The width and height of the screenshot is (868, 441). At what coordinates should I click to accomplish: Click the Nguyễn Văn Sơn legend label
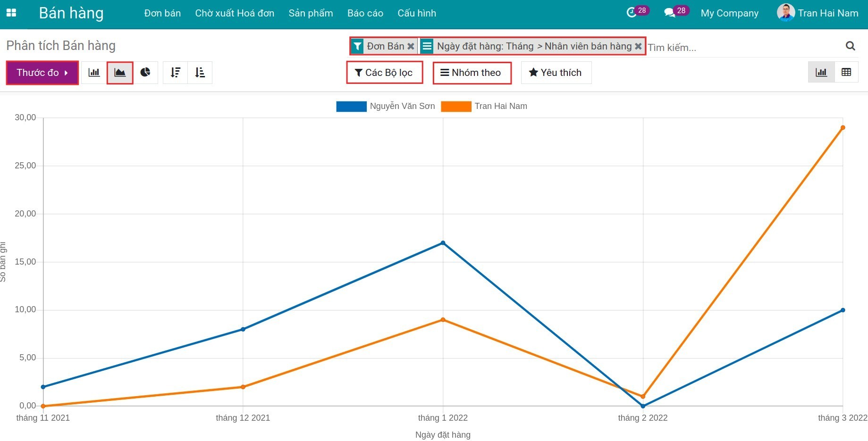coord(403,106)
